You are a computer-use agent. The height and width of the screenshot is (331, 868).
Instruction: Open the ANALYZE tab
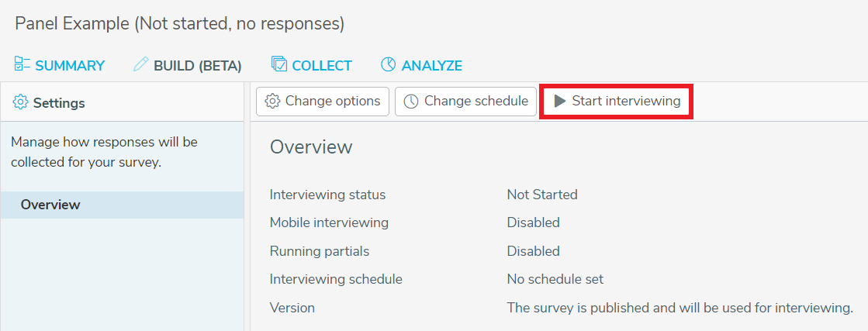pos(421,65)
